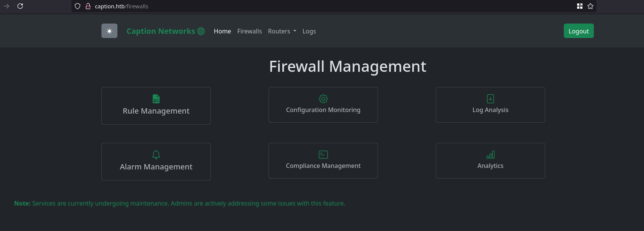Click the Caption Networks brand link
Viewport: 644px width, 231px height.
160,31
